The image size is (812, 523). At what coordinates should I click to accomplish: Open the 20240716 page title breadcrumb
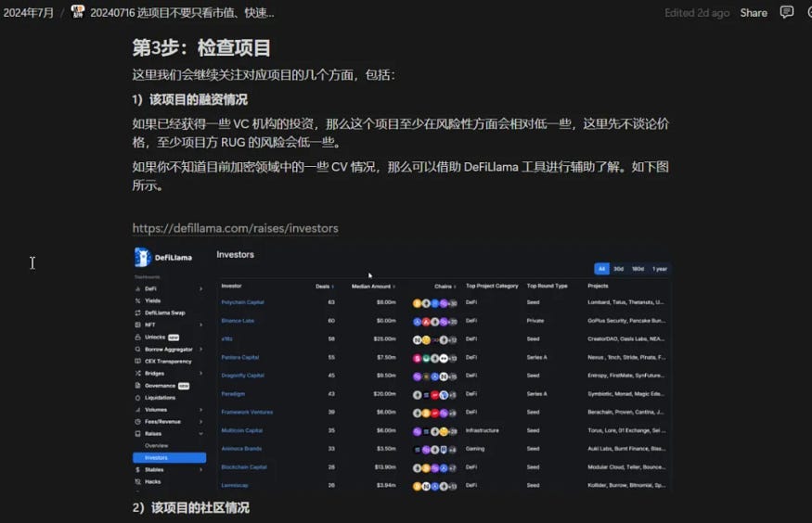point(182,12)
